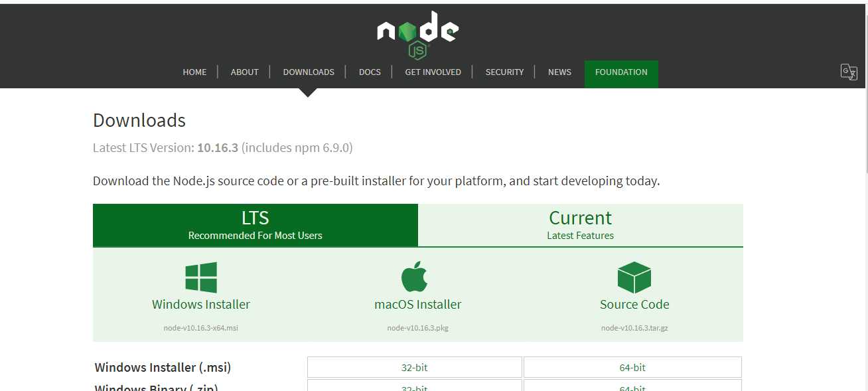Screen dimensions: 868x391
Task: Click the Apple logo icon
Action: click(x=415, y=277)
